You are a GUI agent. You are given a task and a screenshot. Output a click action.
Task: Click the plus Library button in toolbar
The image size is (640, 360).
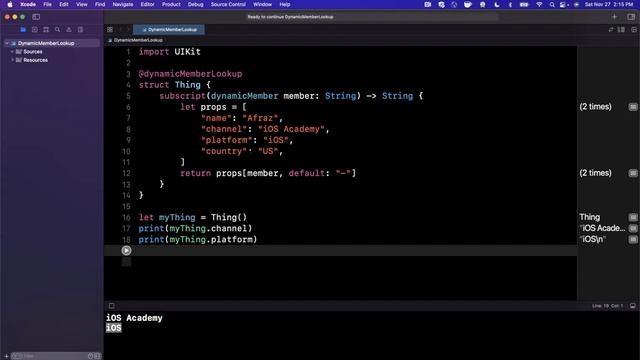tap(614, 17)
